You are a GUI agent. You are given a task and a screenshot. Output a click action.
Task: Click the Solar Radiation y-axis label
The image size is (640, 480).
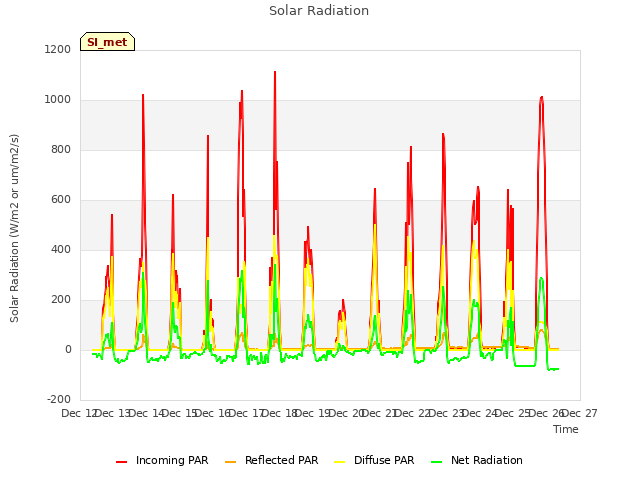14,228
